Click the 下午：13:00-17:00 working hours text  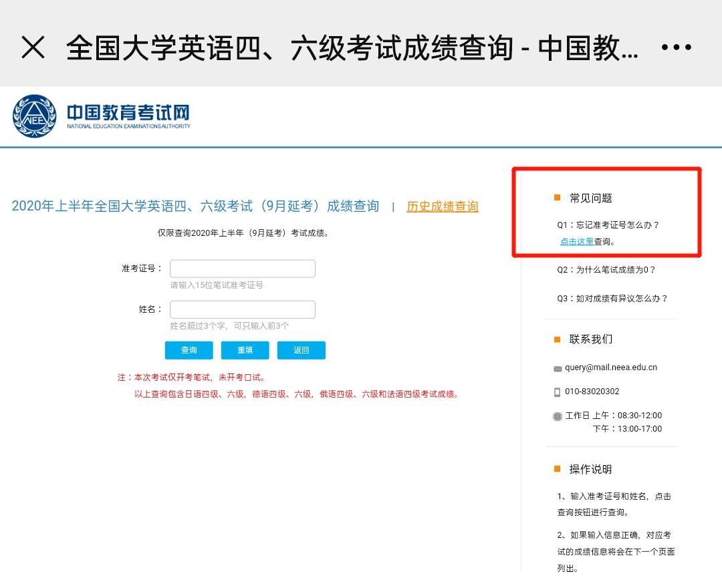point(627,429)
